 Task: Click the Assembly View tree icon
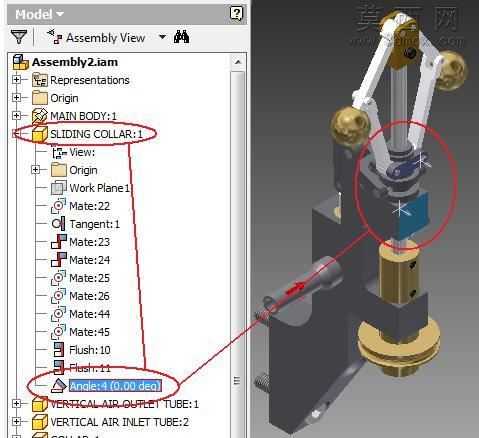click(x=55, y=37)
